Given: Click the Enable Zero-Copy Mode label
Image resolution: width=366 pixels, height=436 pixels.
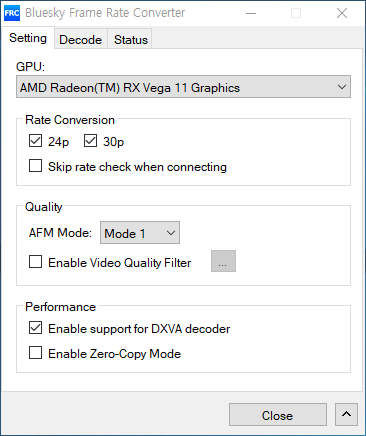Looking at the screenshot, I should (x=115, y=354).
